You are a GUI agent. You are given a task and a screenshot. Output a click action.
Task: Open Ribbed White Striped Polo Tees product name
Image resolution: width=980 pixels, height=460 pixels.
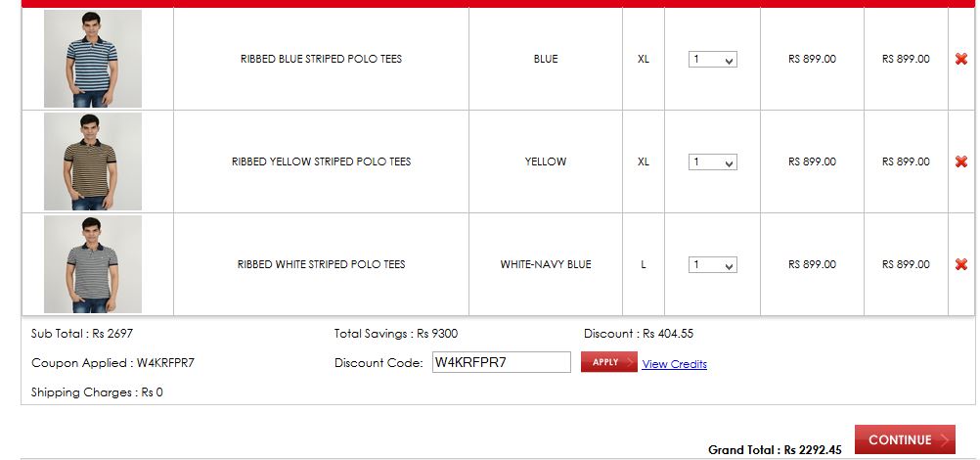321,264
